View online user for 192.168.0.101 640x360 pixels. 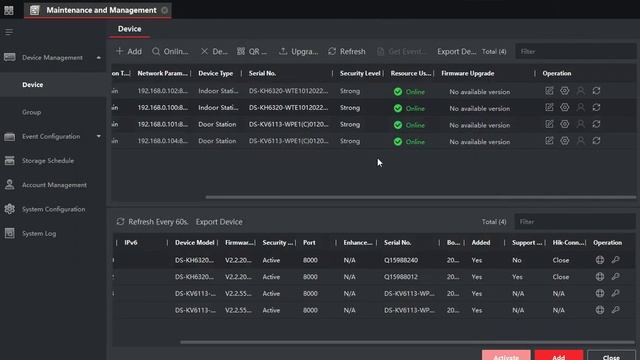click(x=581, y=124)
